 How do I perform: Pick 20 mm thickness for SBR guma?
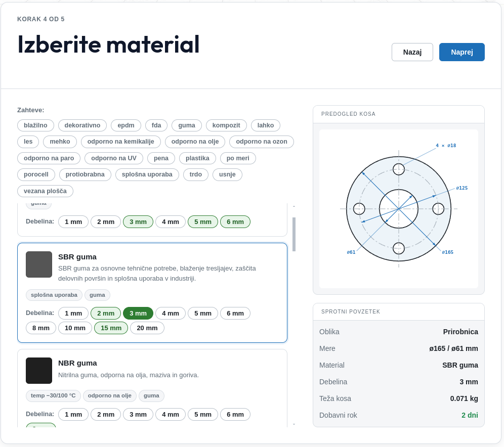pos(147,328)
